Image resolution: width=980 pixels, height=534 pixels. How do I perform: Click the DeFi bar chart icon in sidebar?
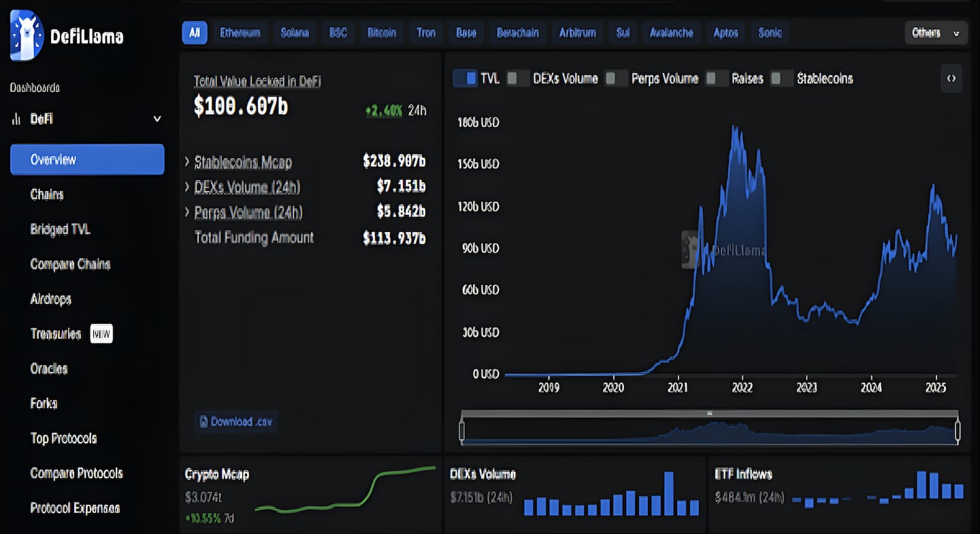pos(16,119)
